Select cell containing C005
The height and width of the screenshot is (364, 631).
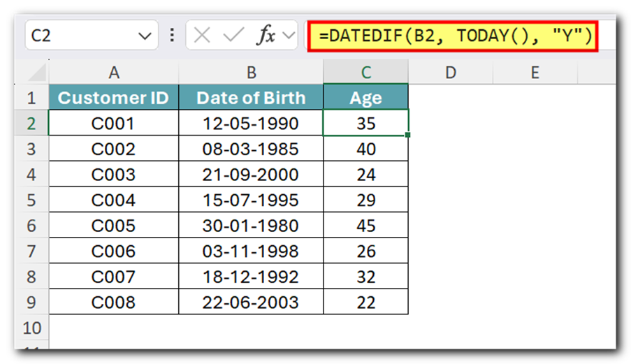point(113,225)
